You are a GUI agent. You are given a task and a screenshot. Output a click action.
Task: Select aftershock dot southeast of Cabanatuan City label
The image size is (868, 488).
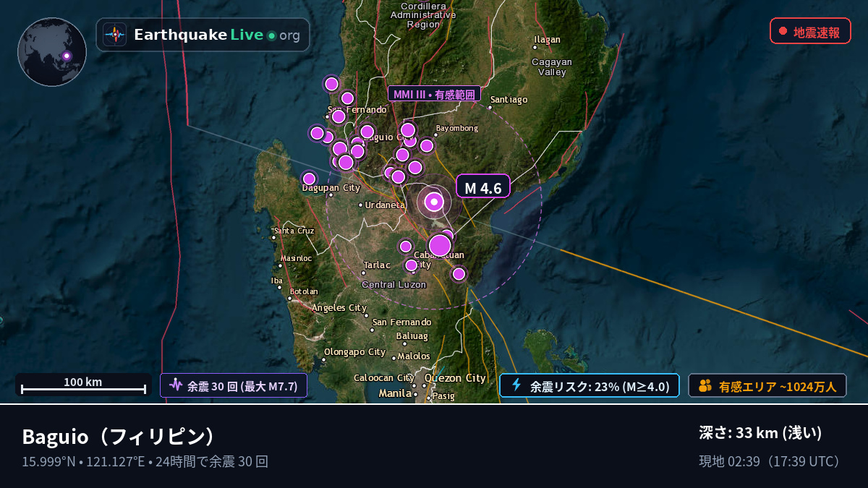459,274
